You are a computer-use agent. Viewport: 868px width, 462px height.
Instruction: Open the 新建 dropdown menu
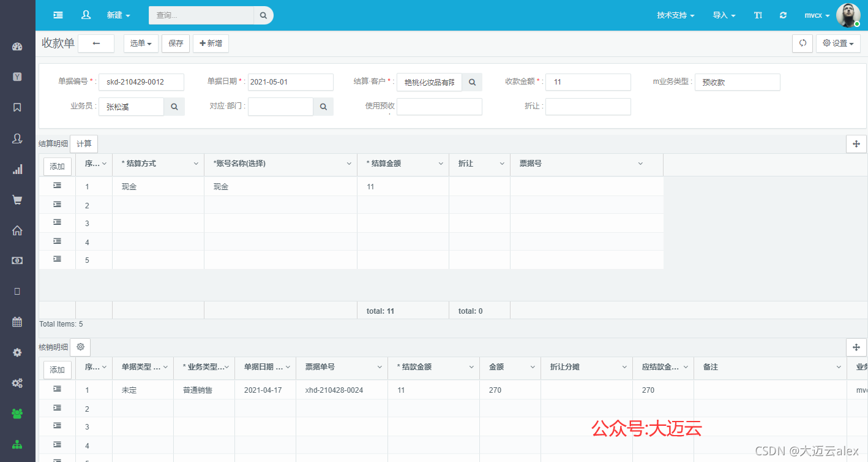[118, 15]
